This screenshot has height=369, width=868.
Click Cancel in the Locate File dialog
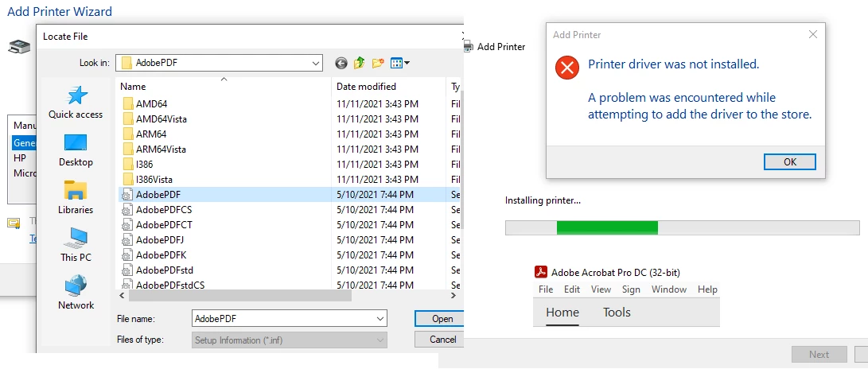[x=439, y=339]
